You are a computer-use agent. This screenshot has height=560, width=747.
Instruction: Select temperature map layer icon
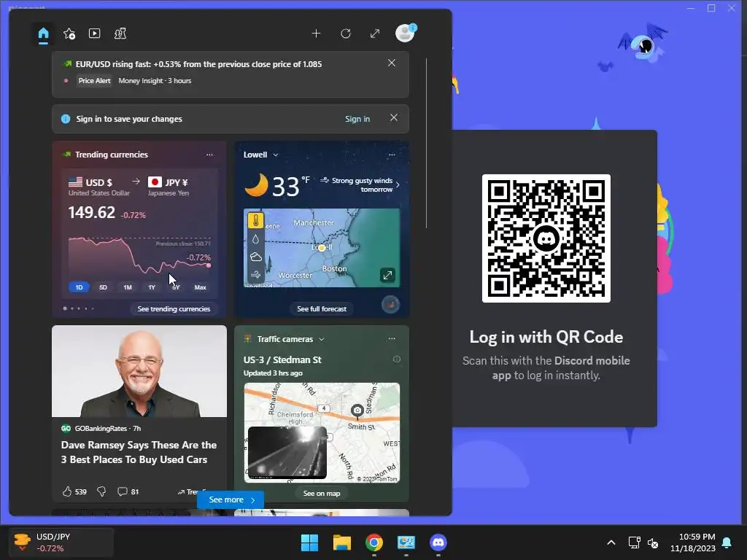pos(256,221)
